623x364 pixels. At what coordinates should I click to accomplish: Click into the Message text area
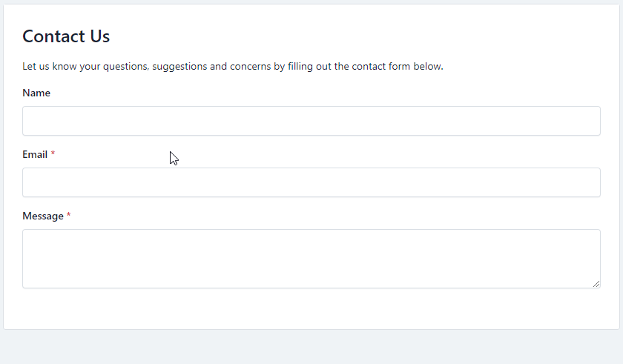tap(311, 258)
